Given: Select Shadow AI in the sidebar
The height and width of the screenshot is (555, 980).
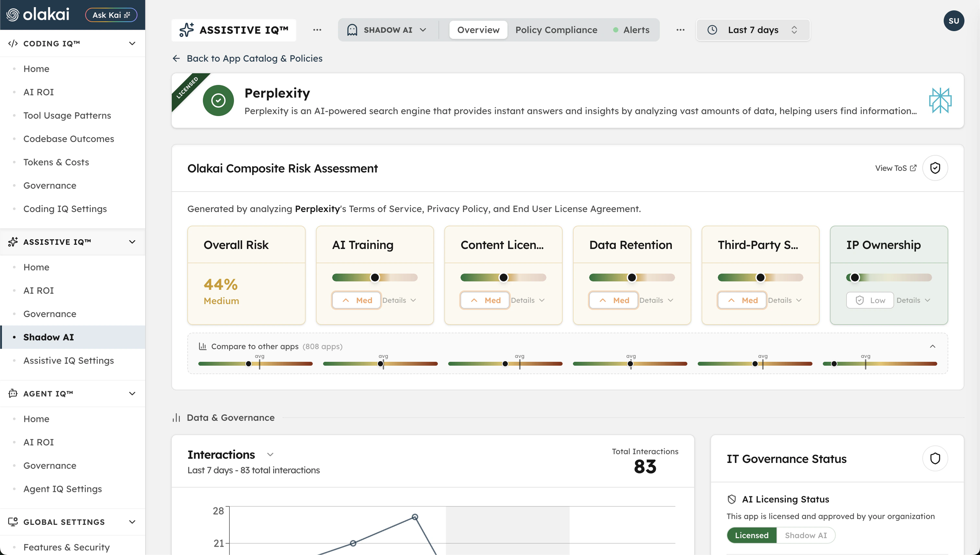Looking at the screenshot, I should click(x=73, y=337).
